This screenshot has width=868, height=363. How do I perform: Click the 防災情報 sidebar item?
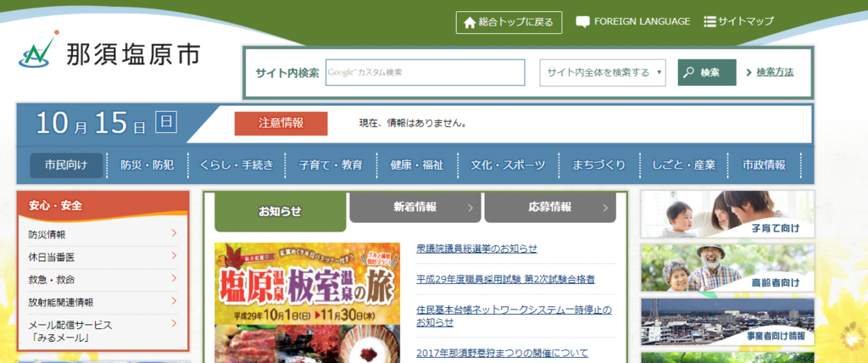point(103,234)
